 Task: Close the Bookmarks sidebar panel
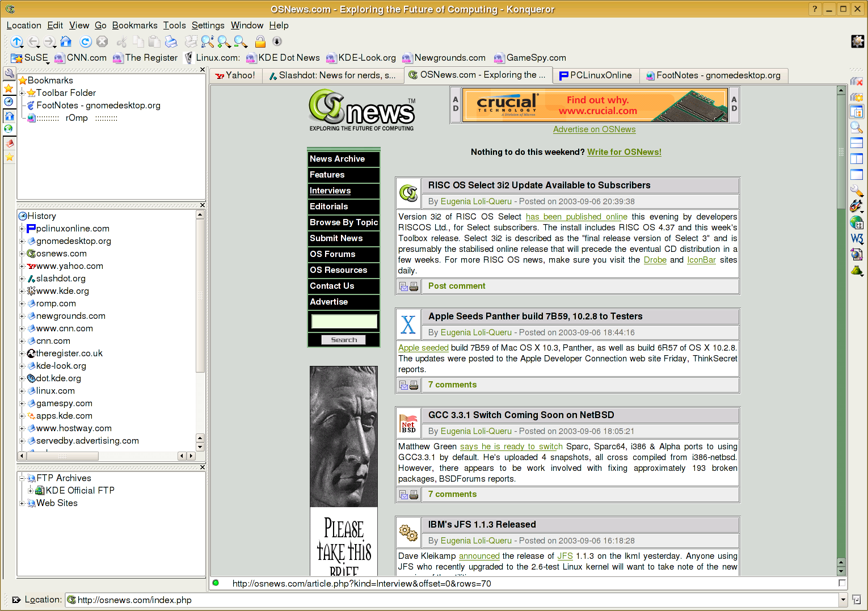pos(203,70)
